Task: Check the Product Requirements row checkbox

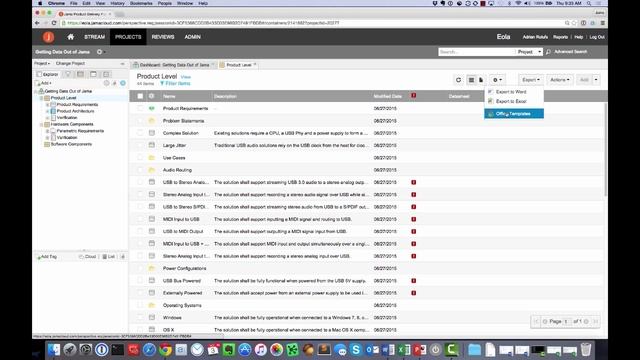Action: pos(140,109)
